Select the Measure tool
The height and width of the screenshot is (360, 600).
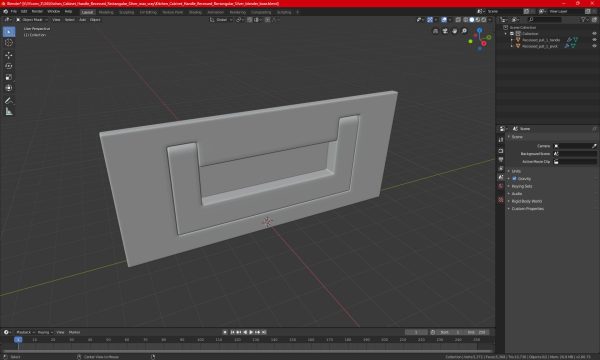(x=9, y=112)
